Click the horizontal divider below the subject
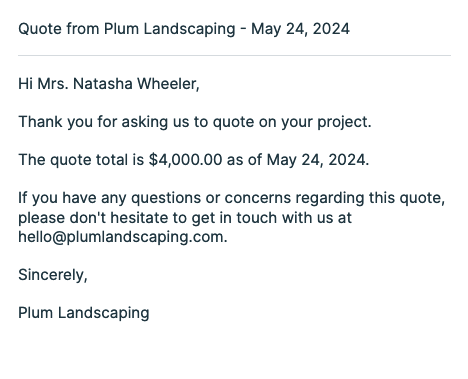Screen dimensions: 468x379 coord(234,56)
